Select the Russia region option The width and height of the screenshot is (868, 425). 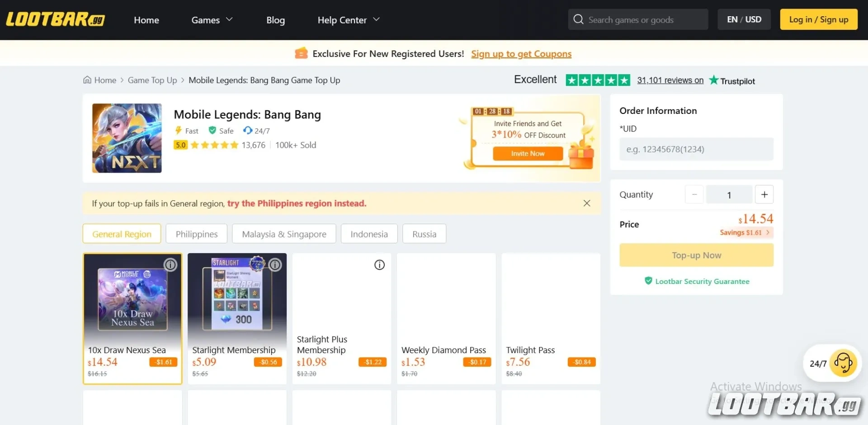[x=424, y=234]
